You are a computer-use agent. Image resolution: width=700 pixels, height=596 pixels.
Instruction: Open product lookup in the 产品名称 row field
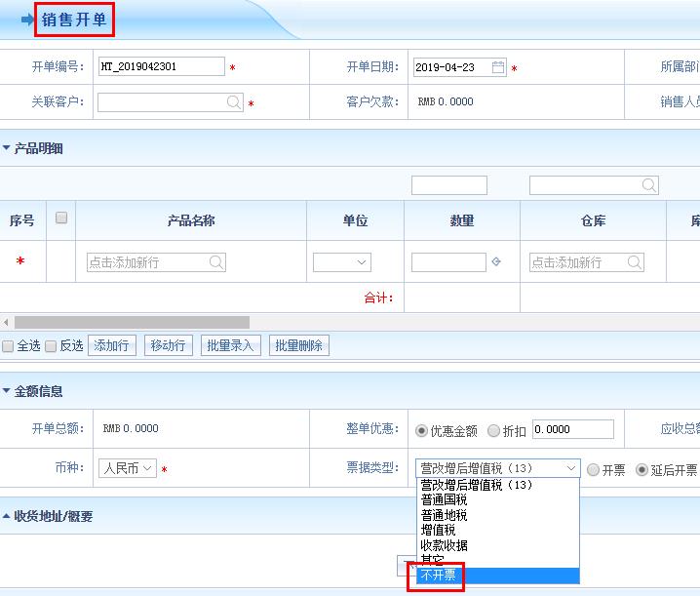pyautogui.click(x=216, y=262)
